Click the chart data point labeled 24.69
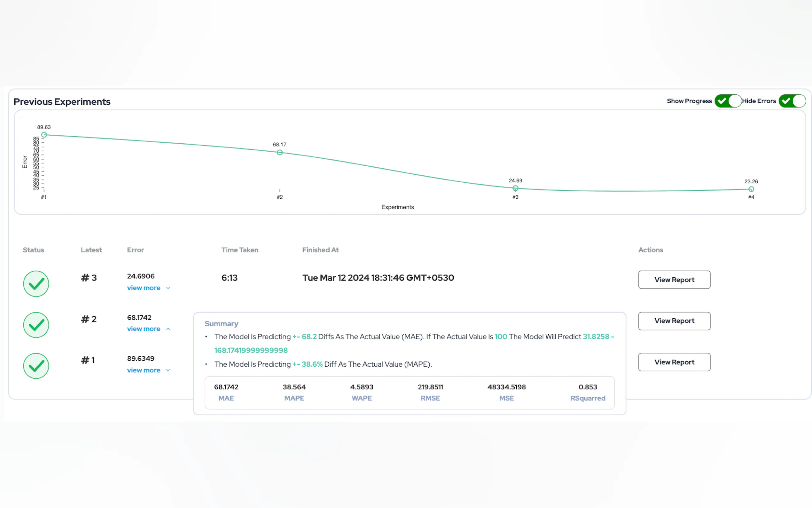The width and height of the screenshot is (812, 508). pyautogui.click(x=515, y=188)
